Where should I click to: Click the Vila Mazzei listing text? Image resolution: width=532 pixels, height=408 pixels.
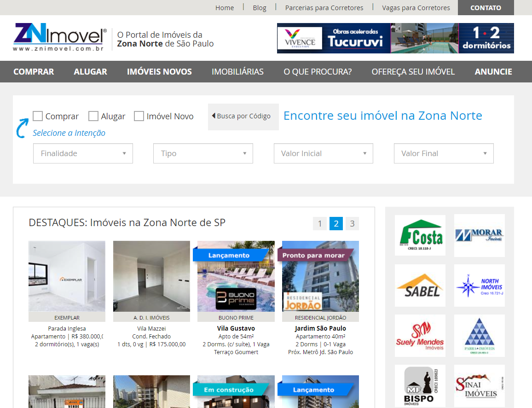(x=152, y=329)
